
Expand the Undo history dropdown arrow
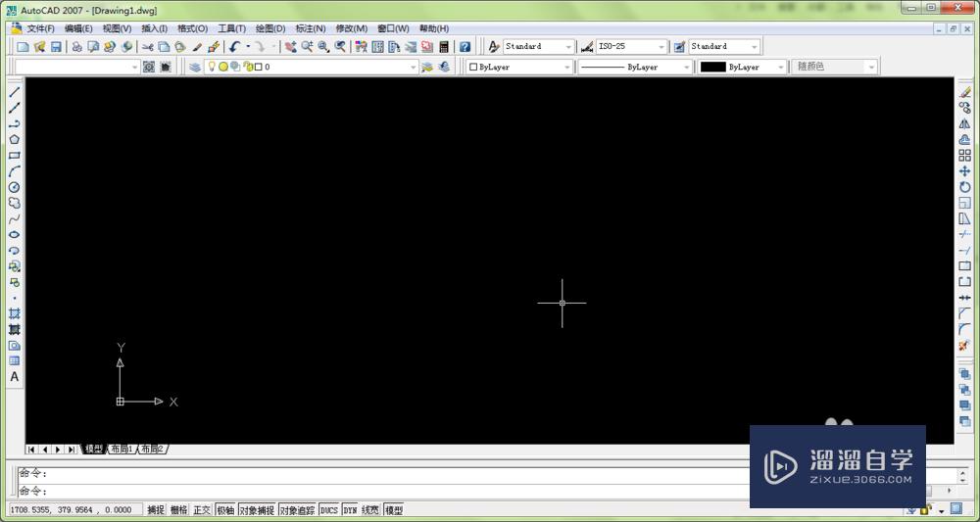click(248, 47)
